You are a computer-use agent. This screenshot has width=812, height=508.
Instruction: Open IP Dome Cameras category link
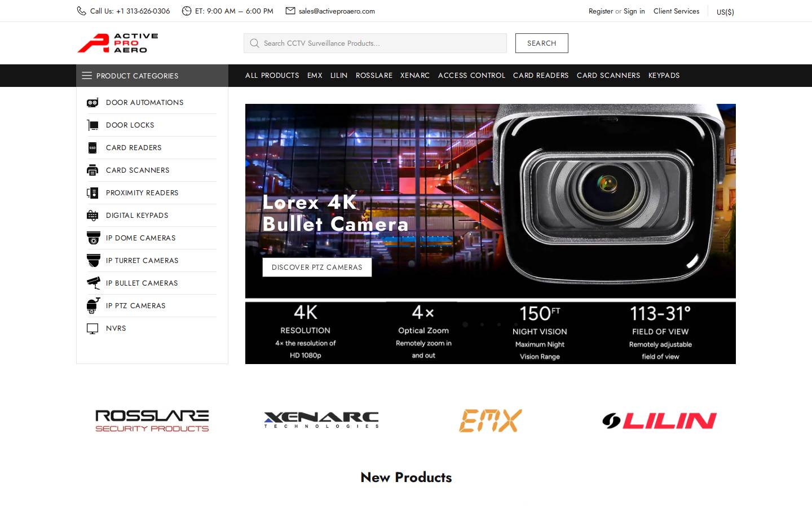pyautogui.click(x=140, y=238)
